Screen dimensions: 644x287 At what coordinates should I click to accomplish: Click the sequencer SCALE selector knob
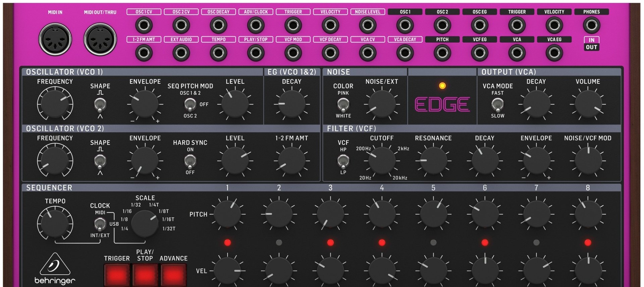pos(145,224)
